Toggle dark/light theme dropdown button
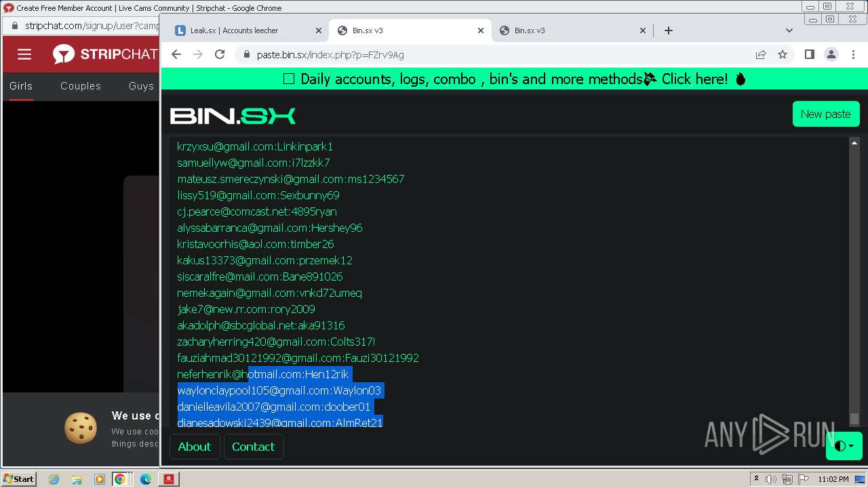The image size is (868, 488). 844,446
